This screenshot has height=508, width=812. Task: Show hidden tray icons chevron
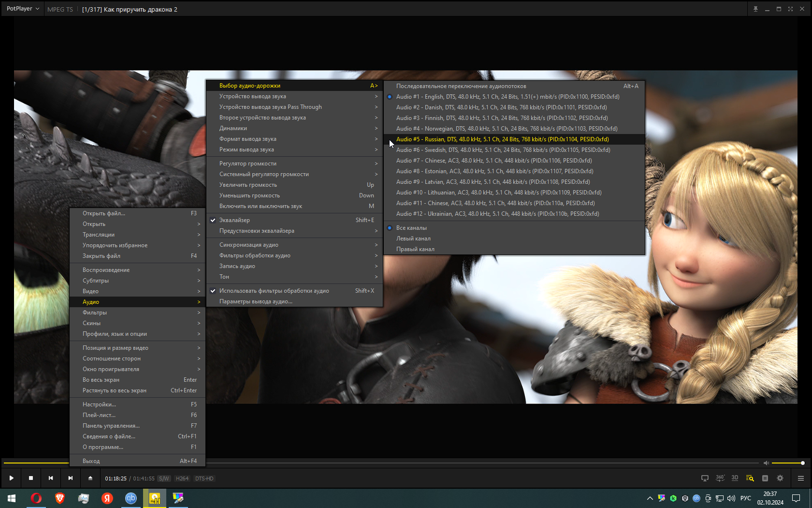click(650, 498)
